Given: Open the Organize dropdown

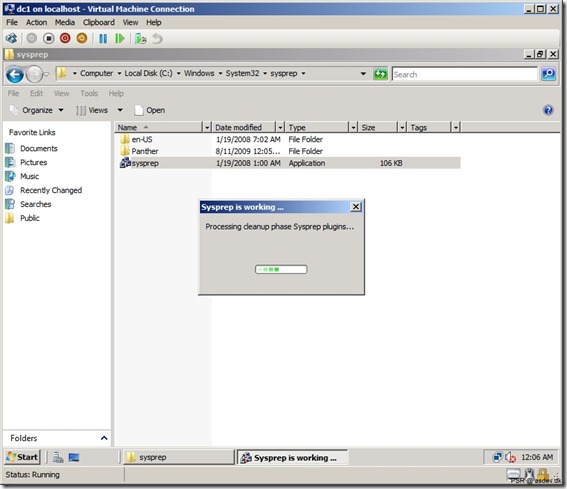Looking at the screenshot, I should 37,110.
